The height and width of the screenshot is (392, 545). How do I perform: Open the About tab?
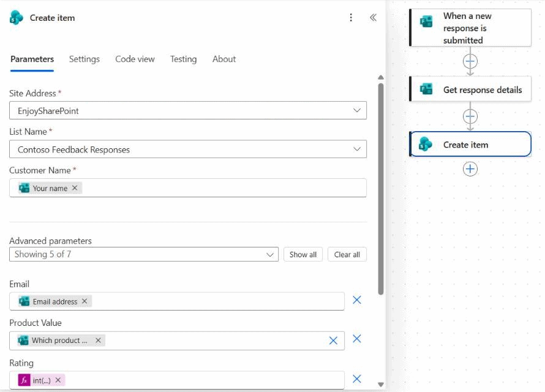pos(224,59)
